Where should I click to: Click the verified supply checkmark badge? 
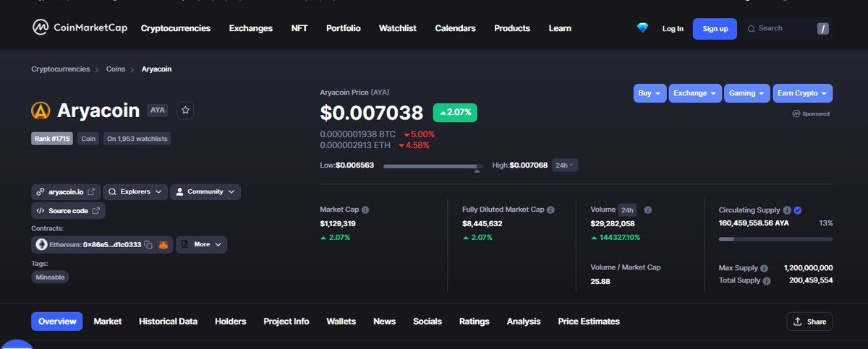click(797, 210)
